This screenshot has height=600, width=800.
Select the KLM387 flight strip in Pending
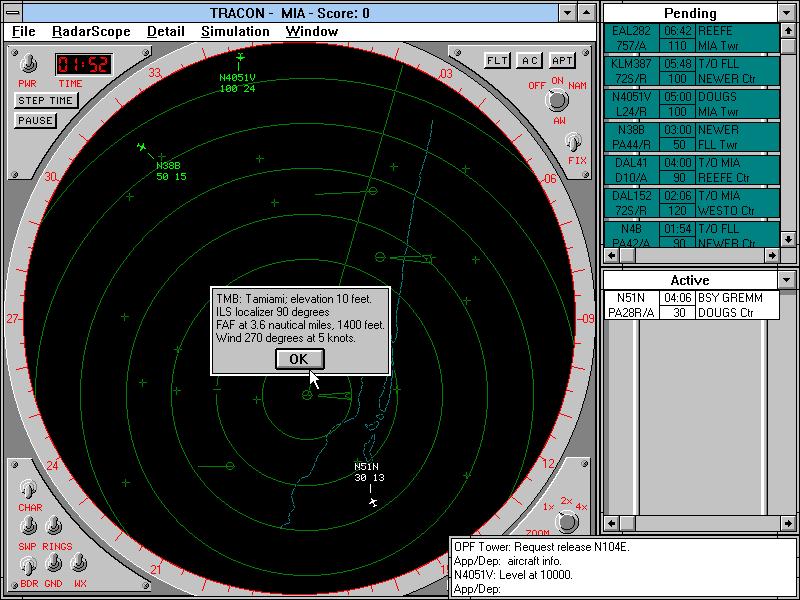point(692,71)
